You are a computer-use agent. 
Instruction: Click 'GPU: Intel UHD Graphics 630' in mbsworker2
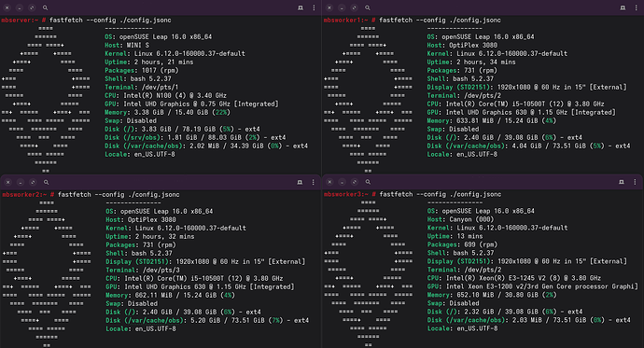(200, 286)
